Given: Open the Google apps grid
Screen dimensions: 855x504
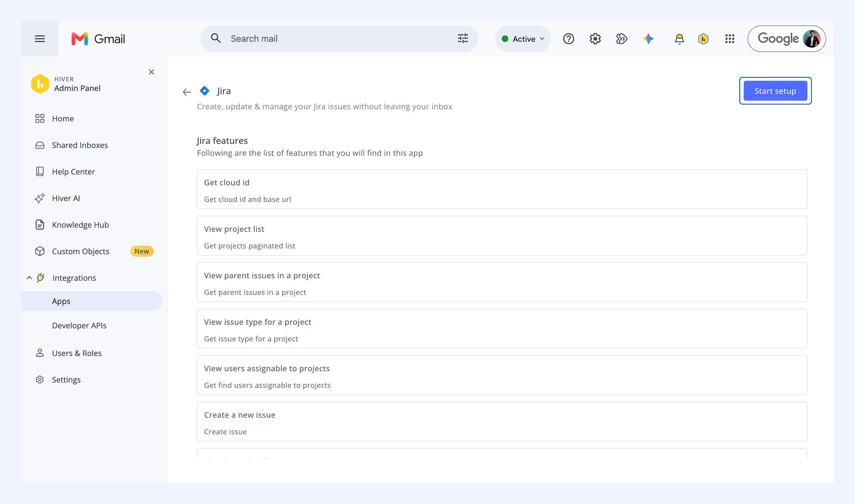Looking at the screenshot, I should pos(730,39).
